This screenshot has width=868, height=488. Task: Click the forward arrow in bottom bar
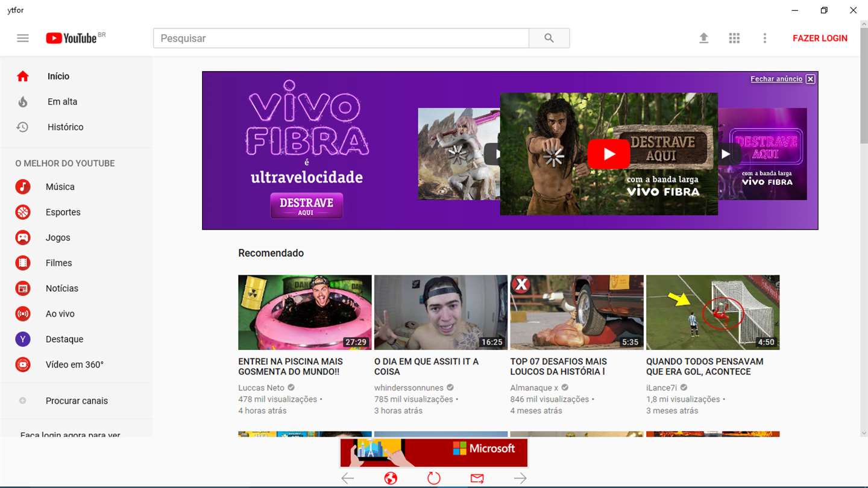pyautogui.click(x=520, y=478)
